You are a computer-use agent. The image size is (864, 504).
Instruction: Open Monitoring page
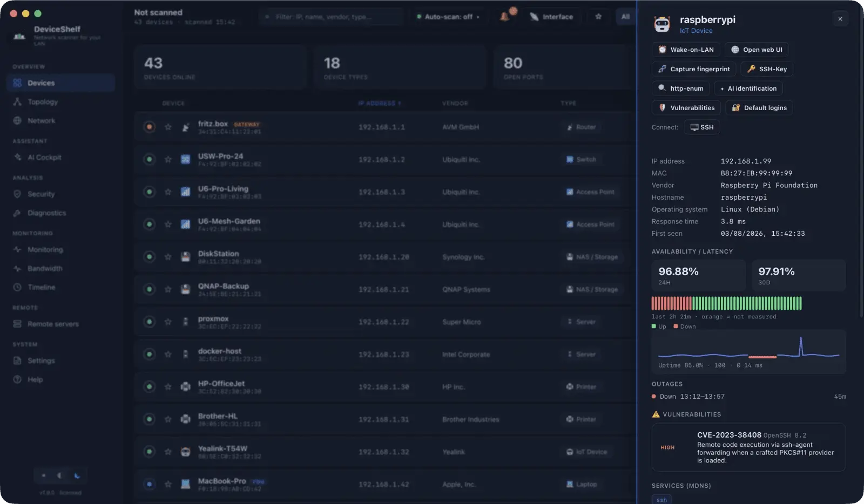60,250
